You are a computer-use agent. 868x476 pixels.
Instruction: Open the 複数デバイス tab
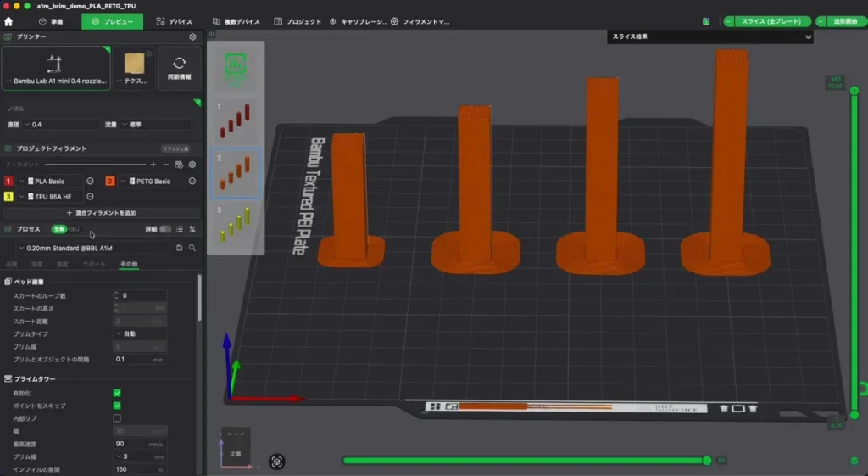pos(236,21)
